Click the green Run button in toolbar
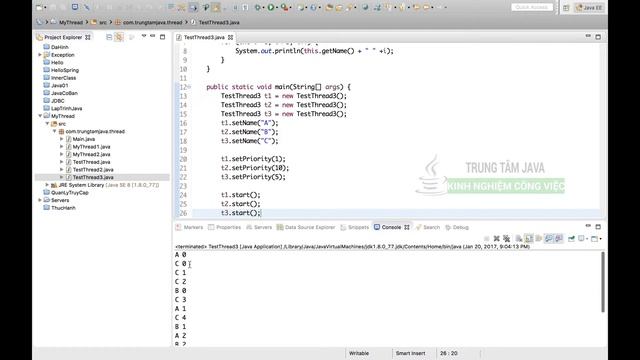640x360 pixels. 271,7
